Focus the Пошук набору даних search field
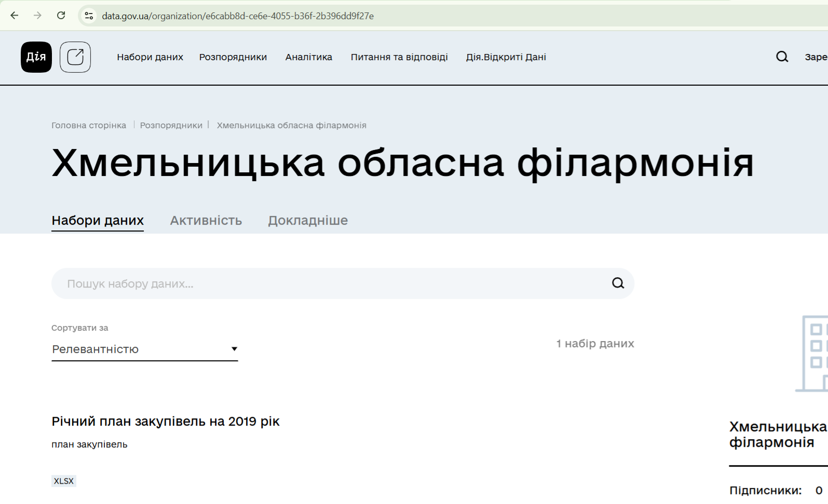The image size is (828, 504). pyautogui.click(x=343, y=283)
